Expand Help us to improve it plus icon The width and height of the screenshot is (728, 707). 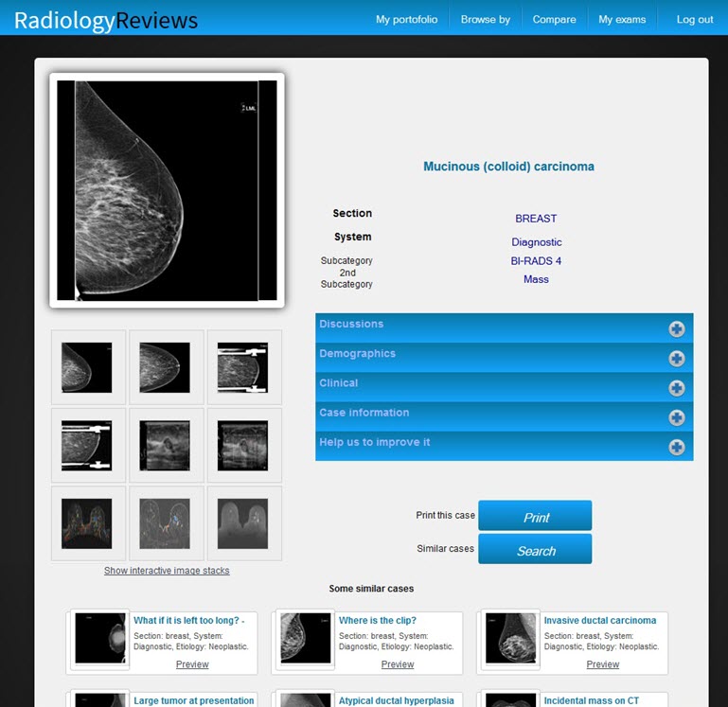pos(677,447)
